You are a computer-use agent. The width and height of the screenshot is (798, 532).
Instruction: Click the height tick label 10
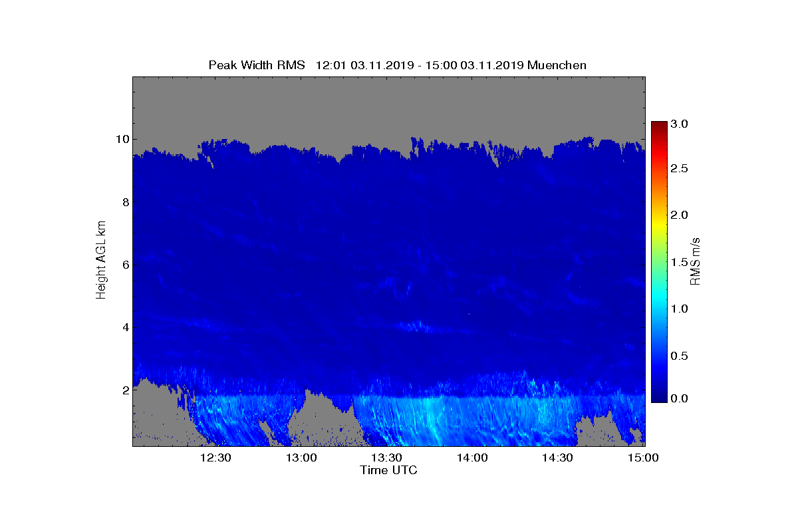[x=121, y=139]
